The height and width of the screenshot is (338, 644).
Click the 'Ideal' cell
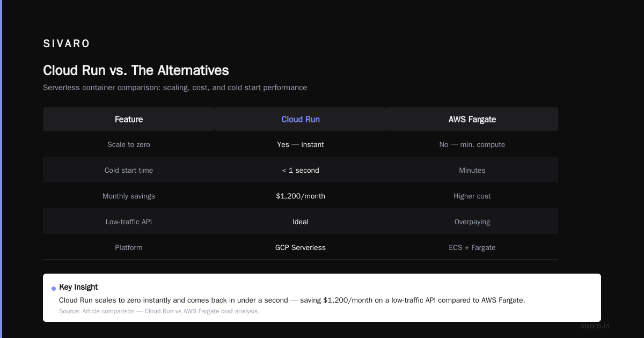pyautogui.click(x=301, y=222)
